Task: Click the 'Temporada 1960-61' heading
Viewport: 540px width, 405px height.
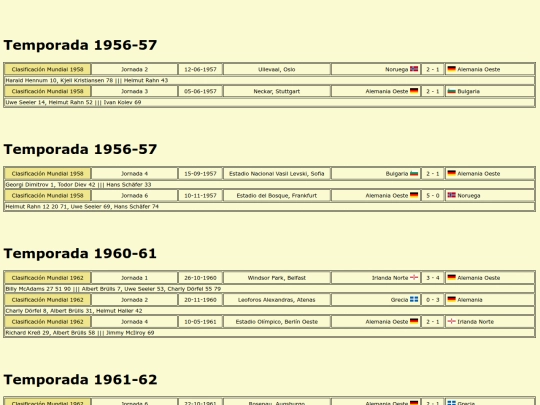Action: [80, 253]
